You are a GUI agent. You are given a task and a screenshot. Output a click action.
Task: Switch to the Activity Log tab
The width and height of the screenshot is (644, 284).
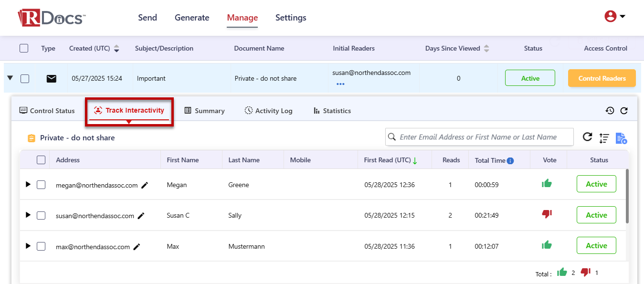[x=268, y=111]
